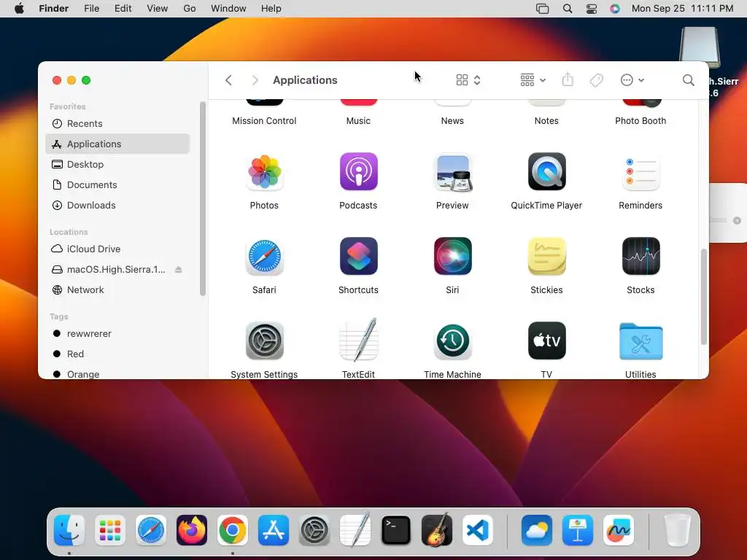Open the More actions ellipsis menu

632,80
